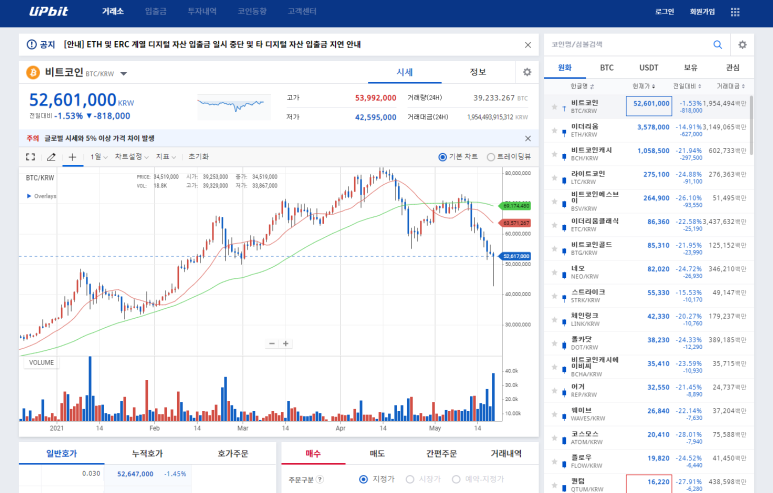773x493 pixels.
Task: Select the pencil drawing tool
Action: (x=51, y=157)
